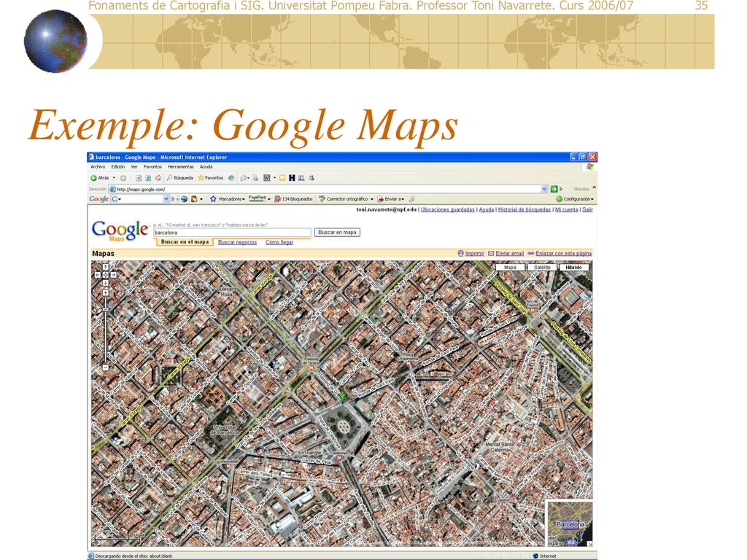
Task: Click Enlazar con esta página link
Action: coord(563,253)
